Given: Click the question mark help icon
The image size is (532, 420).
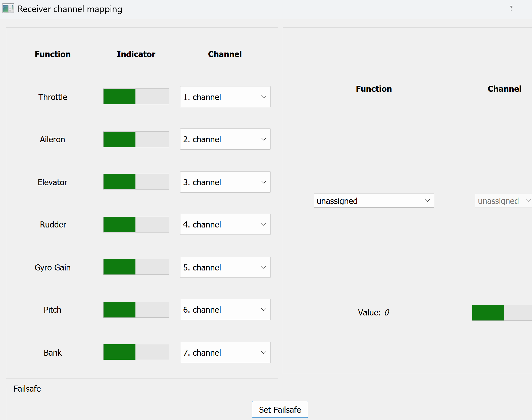Looking at the screenshot, I should pos(511,9).
